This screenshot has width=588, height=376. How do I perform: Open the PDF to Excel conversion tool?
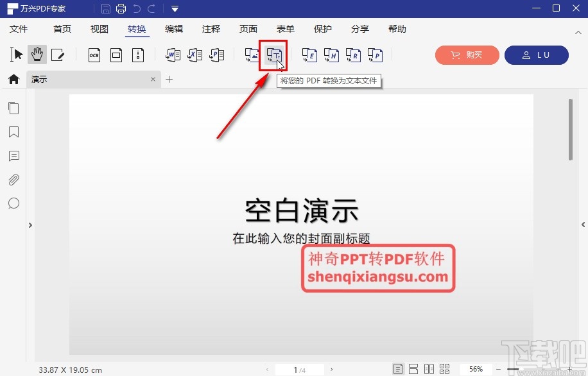(195, 55)
